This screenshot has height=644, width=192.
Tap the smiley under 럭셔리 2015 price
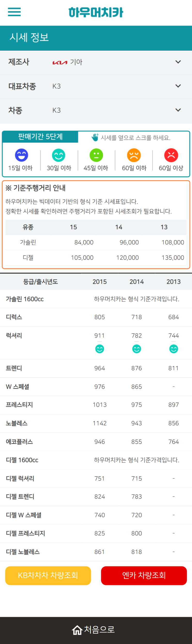point(100,349)
